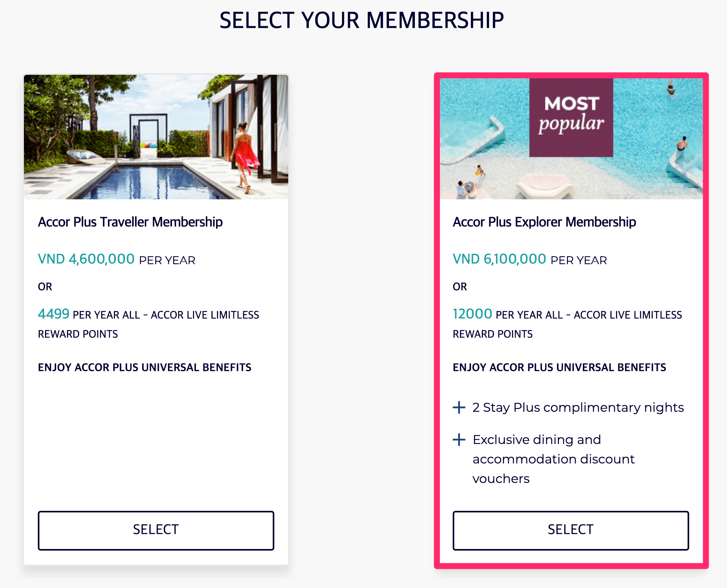727x588 pixels.
Task: Click plus icon beside Exclusive dining vouchers
Action: point(459,440)
